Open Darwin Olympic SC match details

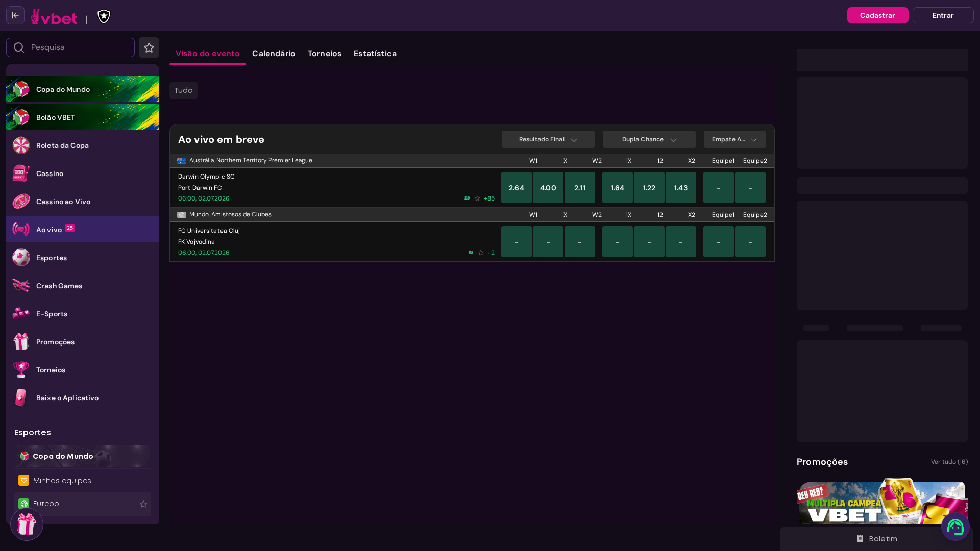[206, 182]
